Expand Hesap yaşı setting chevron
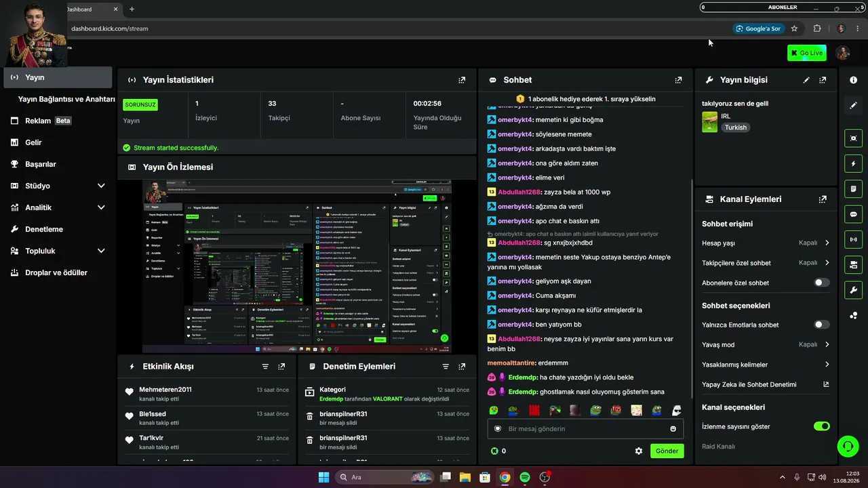Image resolution: width=868 pixels, height=488 pixels. pos(827,243)
